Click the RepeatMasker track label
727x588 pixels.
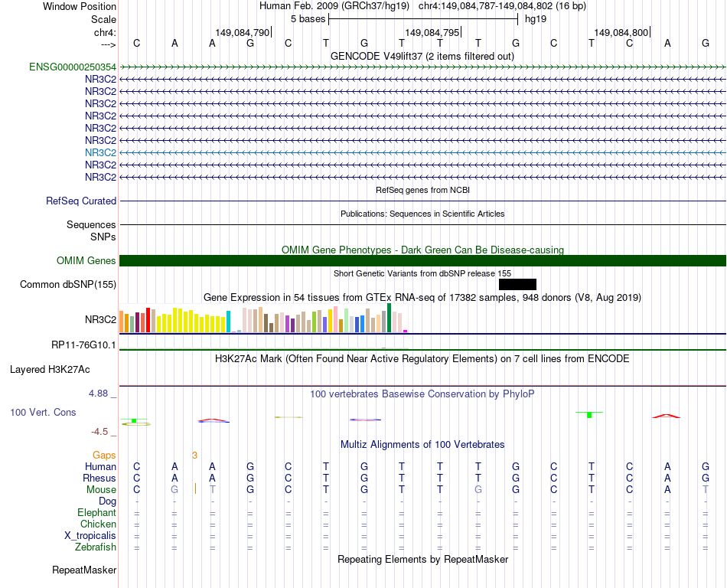(x=84, y=570)
